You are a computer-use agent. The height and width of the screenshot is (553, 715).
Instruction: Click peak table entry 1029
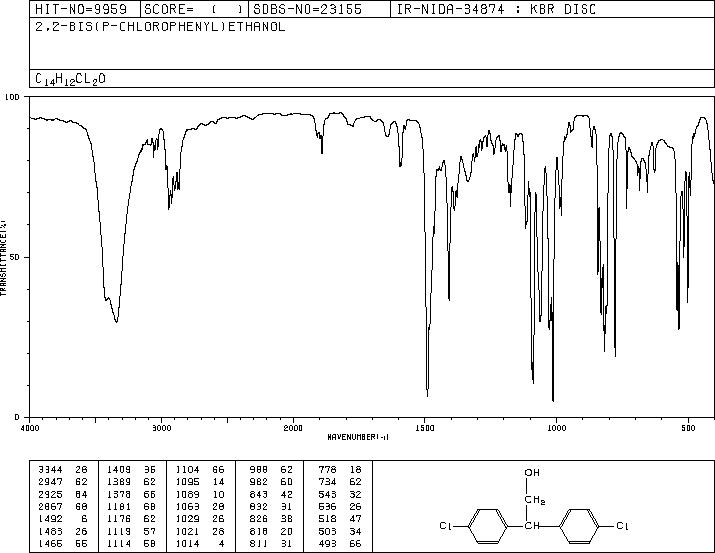[x=187, y=519]
